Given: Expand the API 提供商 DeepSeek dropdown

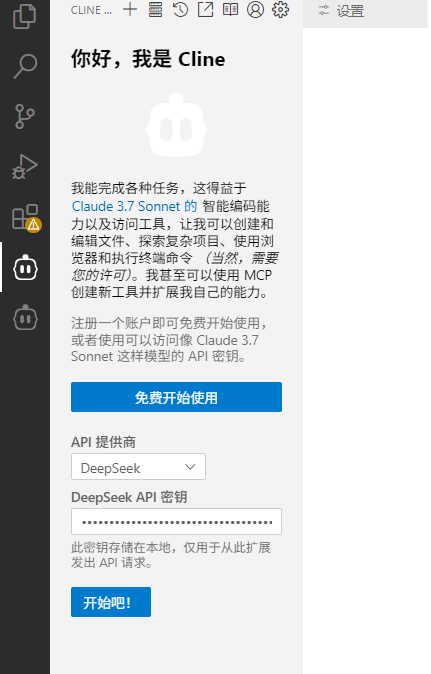Looking at the screenshot, I should coord(138,467).
